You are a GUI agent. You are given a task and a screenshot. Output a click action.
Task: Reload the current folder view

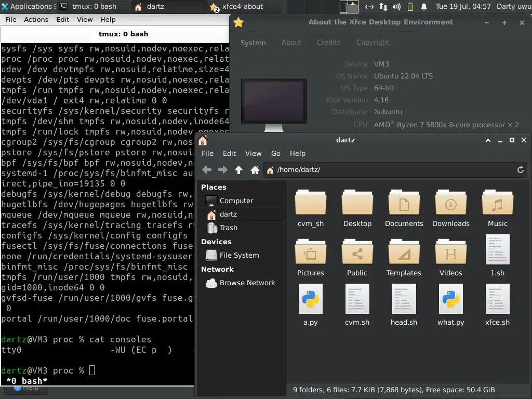tap(520, 170)
